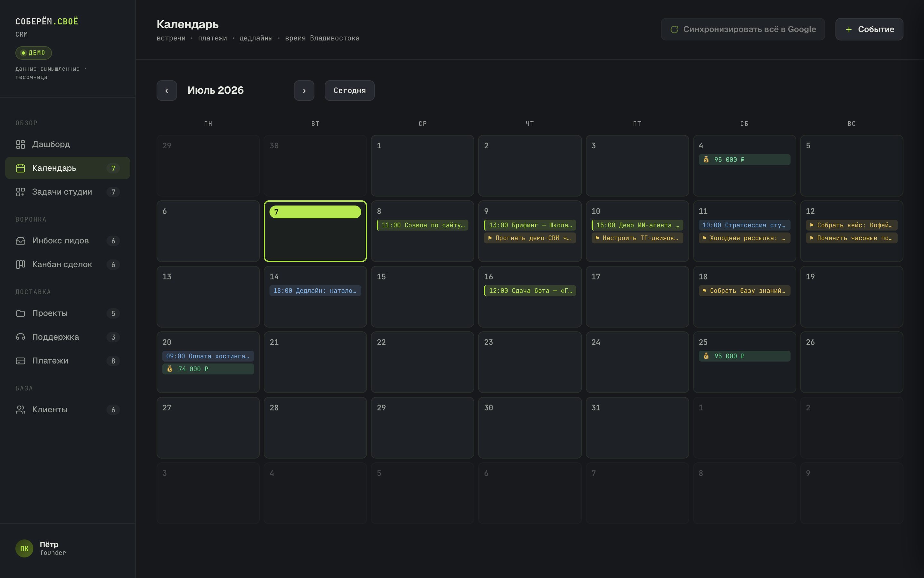Go to next month with right chevron
The image size is (924, 578).
click(x=304, y=91)
